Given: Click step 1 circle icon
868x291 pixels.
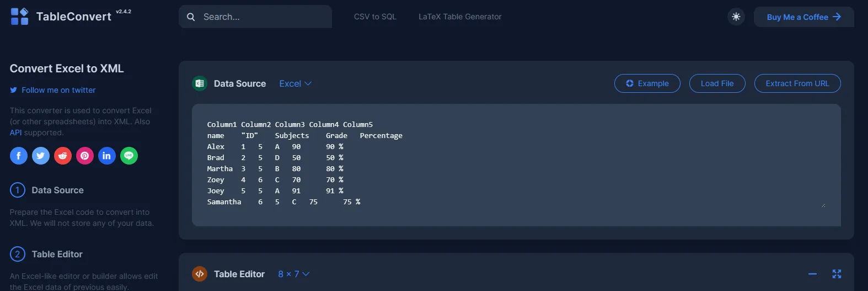Looking at the screenshot, I should click(18, 190).
